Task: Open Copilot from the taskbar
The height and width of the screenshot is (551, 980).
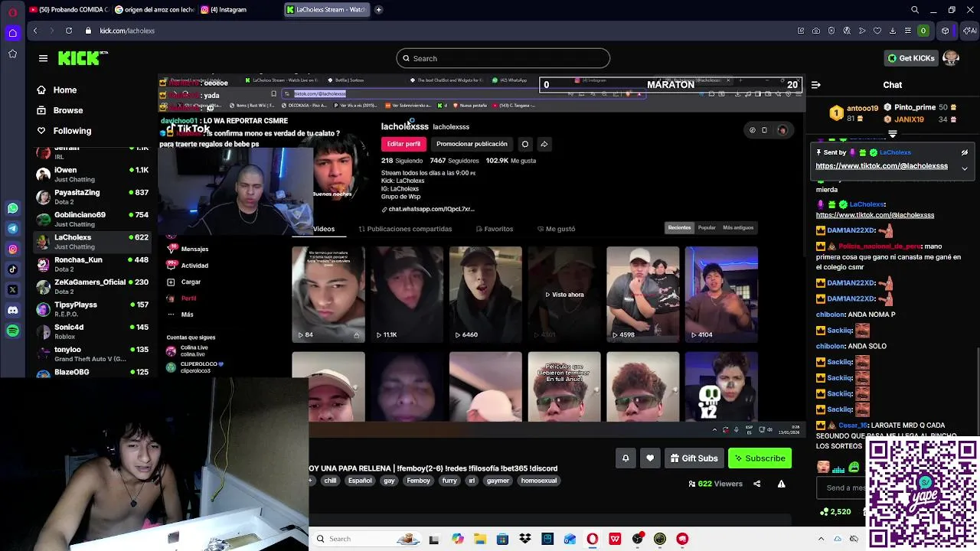Action: (457, 539)
